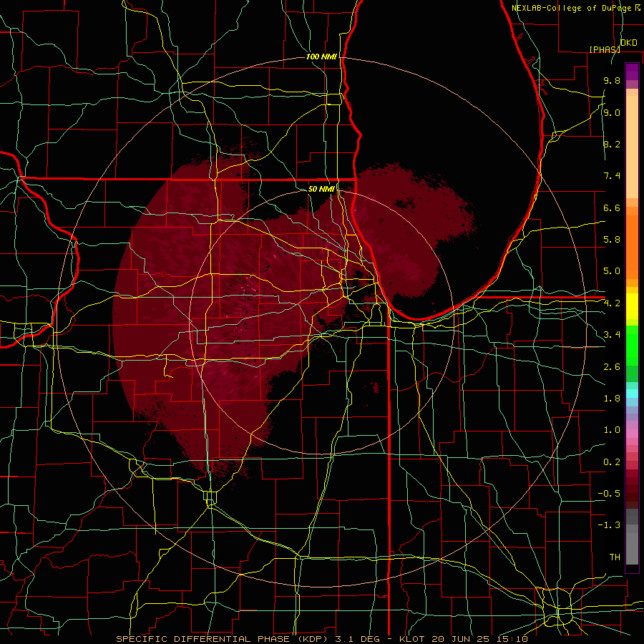The image size is (644, 644).
Task: Pick the dark orange legend color band
Action: pos(632,247)
